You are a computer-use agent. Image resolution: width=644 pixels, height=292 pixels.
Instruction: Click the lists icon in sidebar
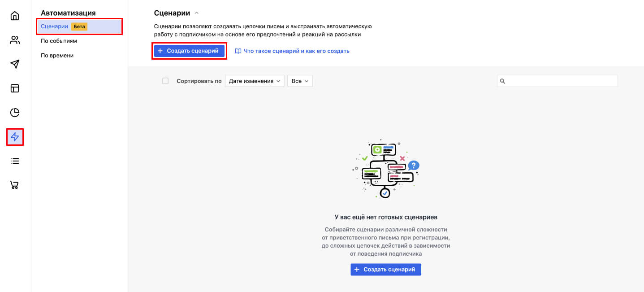click(x=15, y=161)
